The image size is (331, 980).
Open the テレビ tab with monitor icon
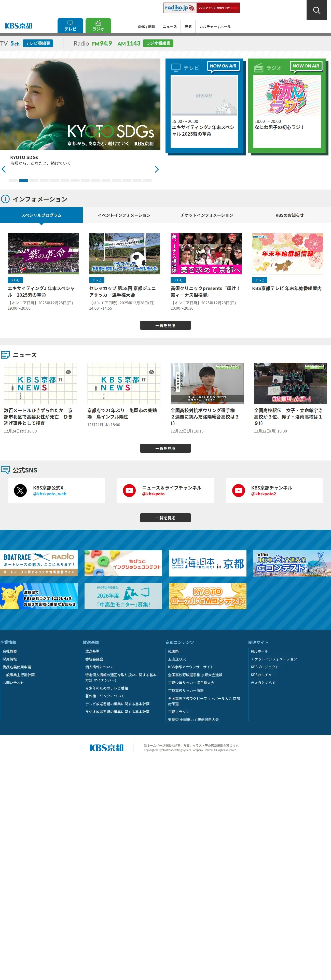coord(70,25)
